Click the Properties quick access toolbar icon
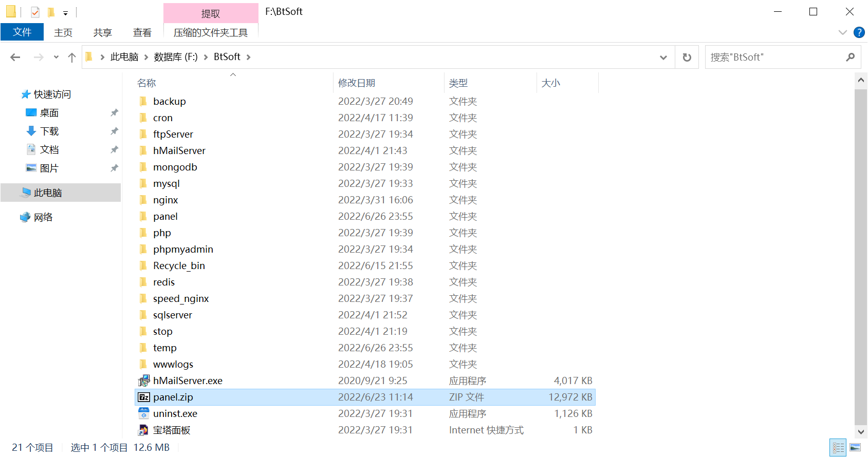 tap(35, 12)
